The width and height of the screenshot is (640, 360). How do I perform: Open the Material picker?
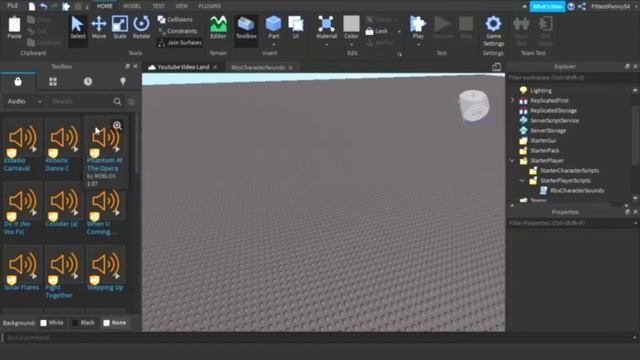[x=327, y=27]
